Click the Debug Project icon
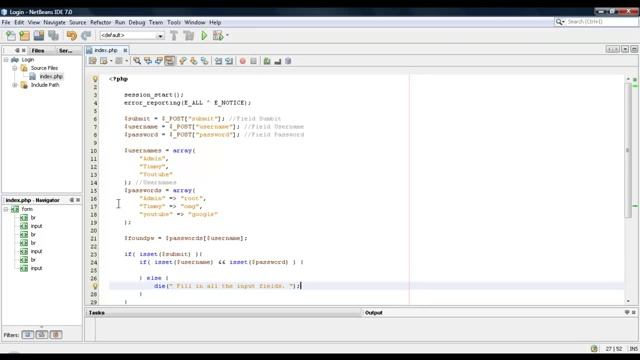This screenshot has width=640, height=360. click(218, 36)
